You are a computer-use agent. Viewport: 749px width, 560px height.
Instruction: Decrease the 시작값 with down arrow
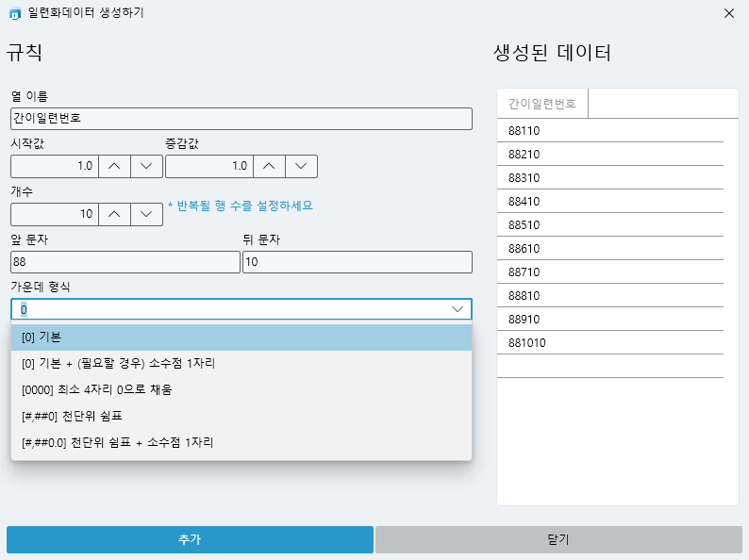tap(146, 166)
